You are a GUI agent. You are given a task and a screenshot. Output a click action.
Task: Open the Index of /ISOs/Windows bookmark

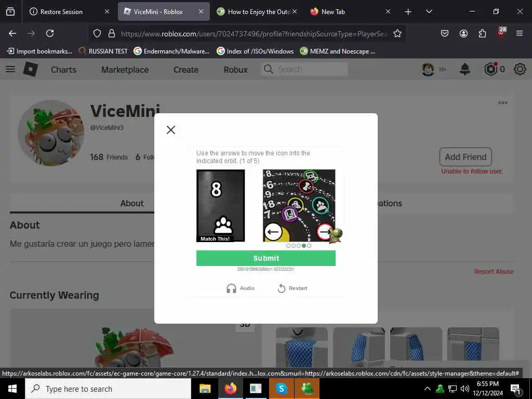(255, 51)
